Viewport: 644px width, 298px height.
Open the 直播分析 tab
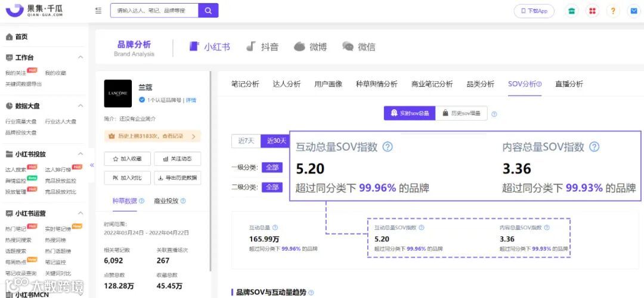coord(569,84)
